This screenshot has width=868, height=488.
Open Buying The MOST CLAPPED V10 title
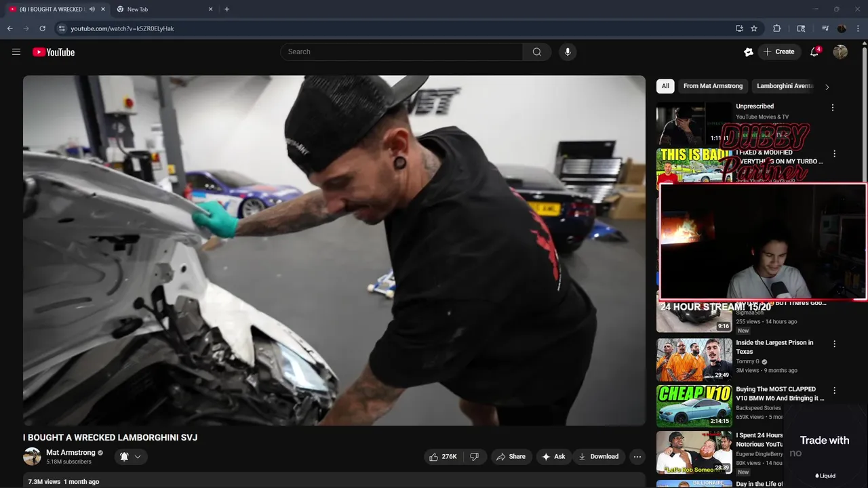(x=780, y=394)
